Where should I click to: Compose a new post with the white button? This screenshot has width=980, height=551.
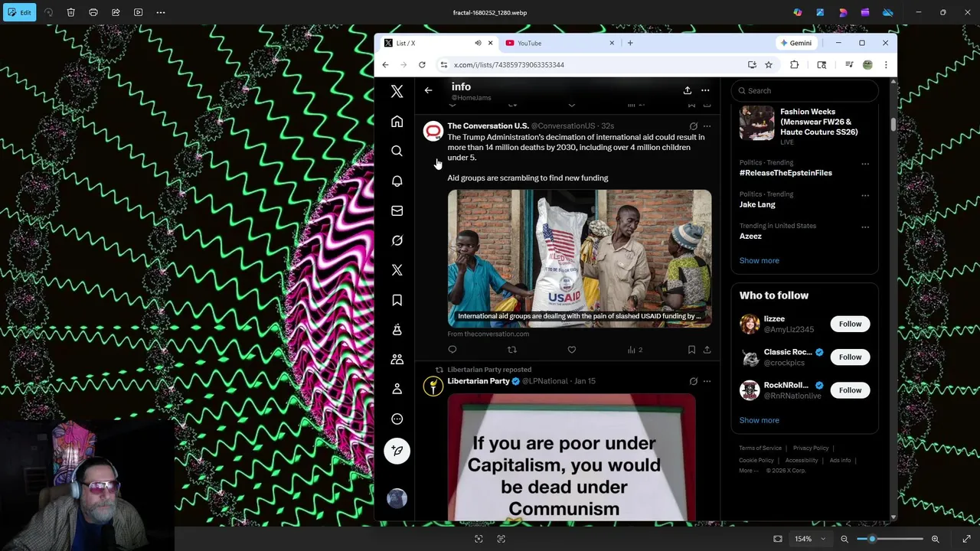(397, 451)
